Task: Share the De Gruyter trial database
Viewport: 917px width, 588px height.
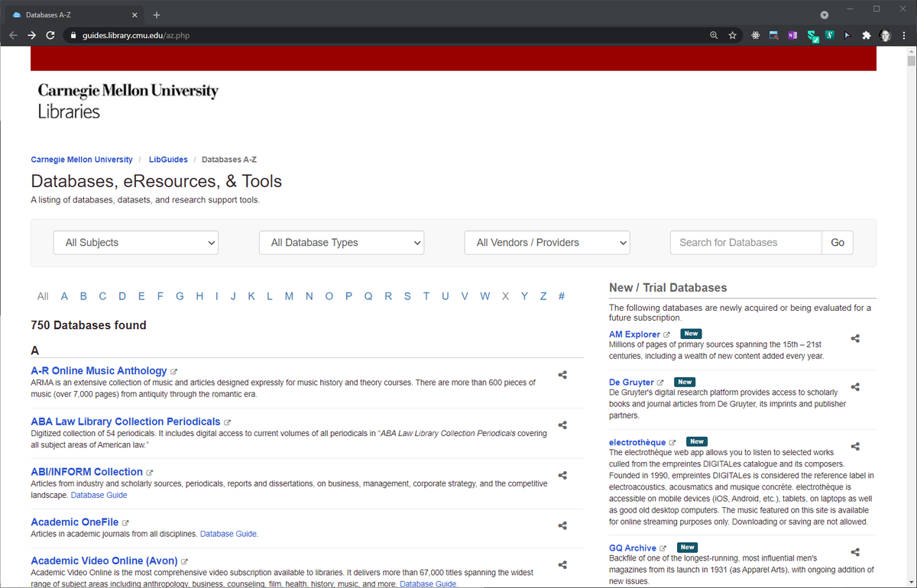Action: (855, 386)
